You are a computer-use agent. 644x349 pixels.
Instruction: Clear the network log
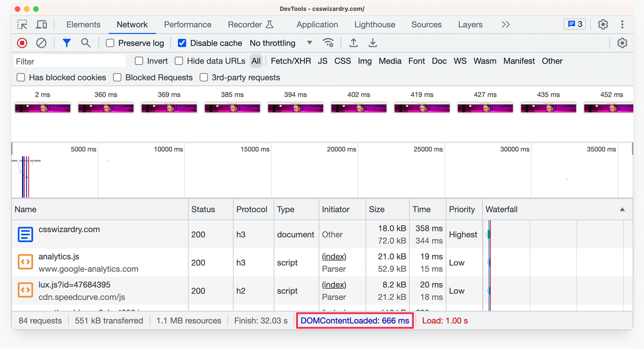pos(41,43)
